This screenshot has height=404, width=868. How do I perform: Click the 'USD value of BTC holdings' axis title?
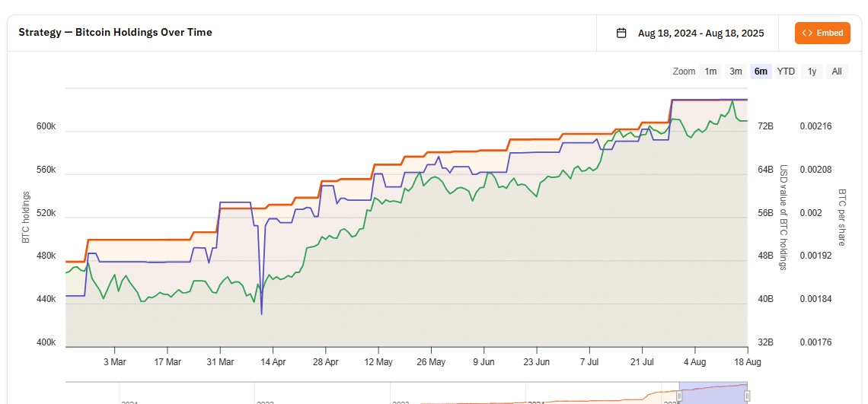pyautogui.click(x=783, y=218)
